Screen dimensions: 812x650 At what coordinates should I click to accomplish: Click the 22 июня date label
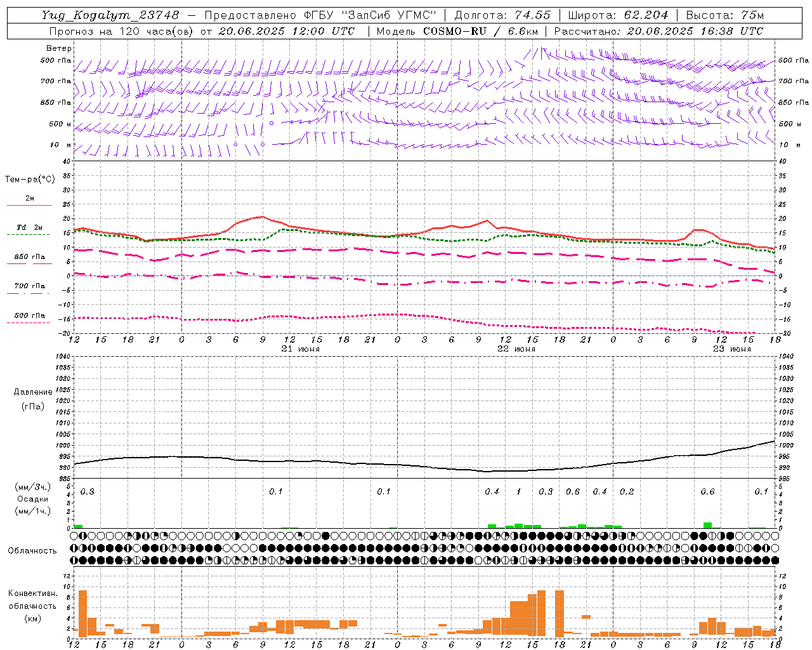click(516, 349)
